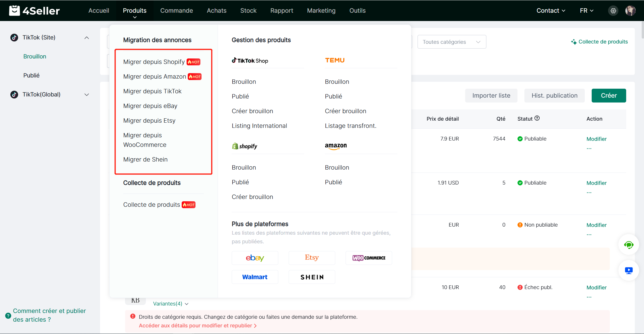Select the WooCommerce platform tile
The image size is (644, 334).
pos(369,258)
